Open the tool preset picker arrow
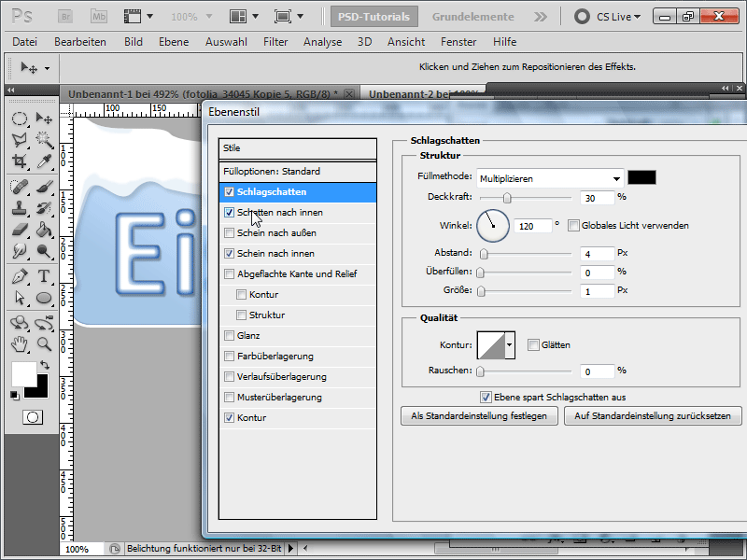The image size is (747, 560). (48, 68)
